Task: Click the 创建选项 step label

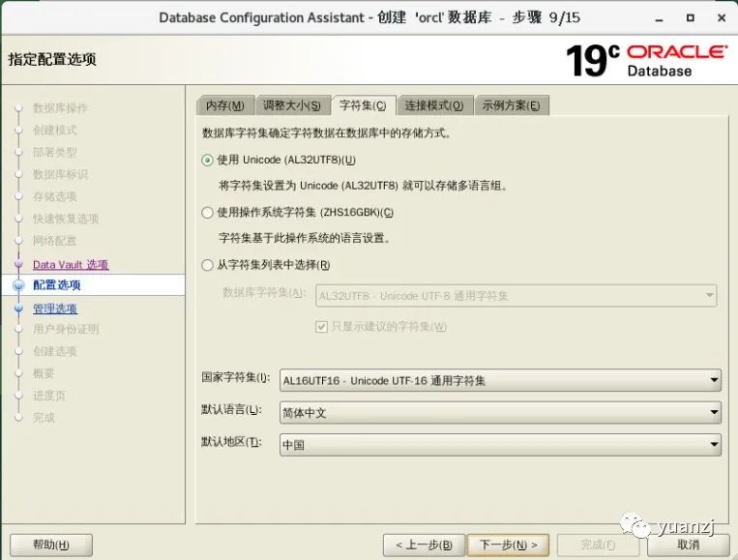Action: click(x=54, y=351)
